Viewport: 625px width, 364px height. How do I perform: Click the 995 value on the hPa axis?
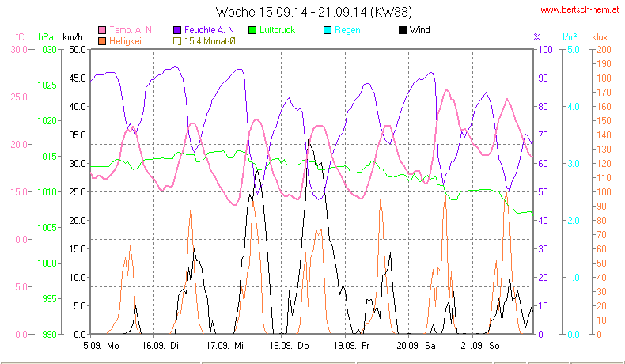tap(49, 298)
